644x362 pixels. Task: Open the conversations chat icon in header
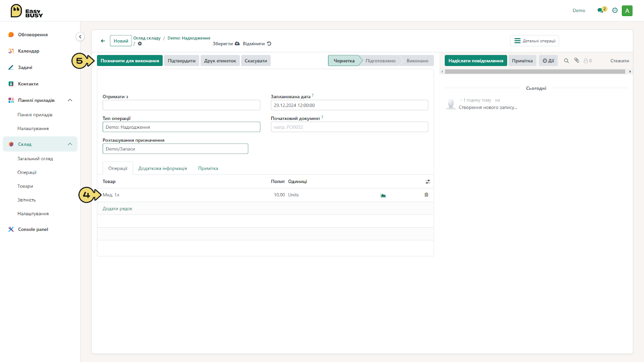click(601, 10)
